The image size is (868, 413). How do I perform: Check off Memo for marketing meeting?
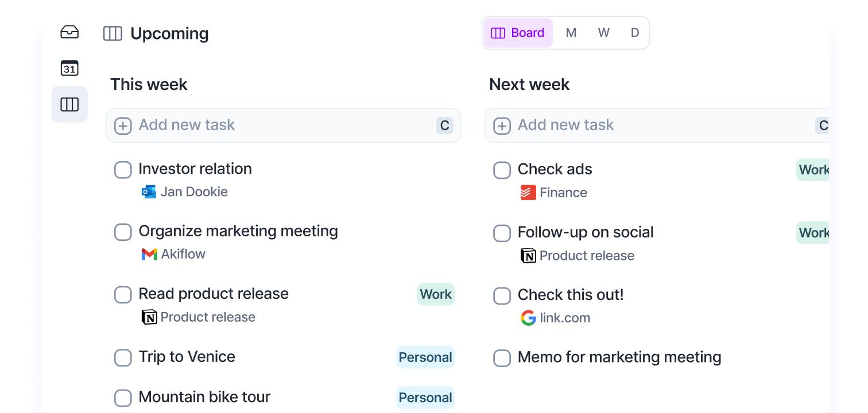502,358
